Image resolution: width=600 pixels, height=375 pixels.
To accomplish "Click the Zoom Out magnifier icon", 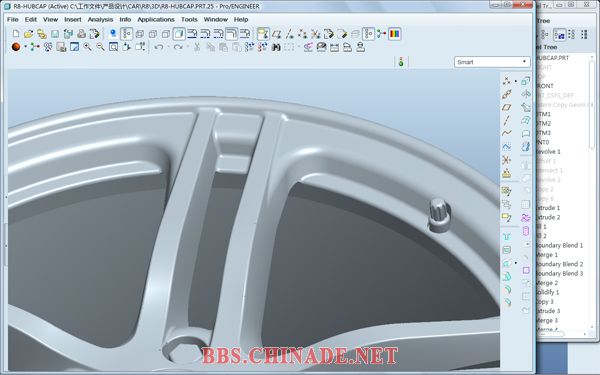I will [x=101, y=47].
